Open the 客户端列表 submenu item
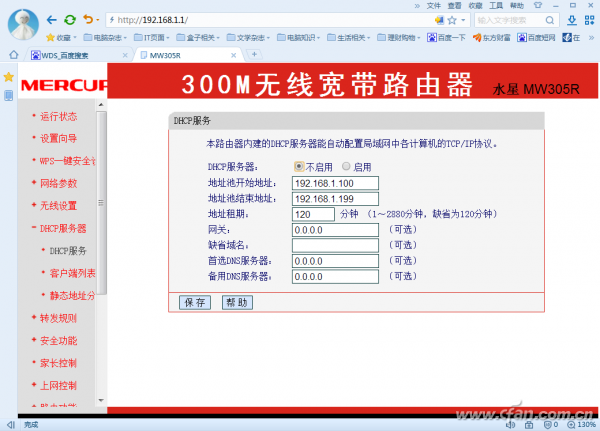This screenshot has height=431, width=600. click(72, 273)
